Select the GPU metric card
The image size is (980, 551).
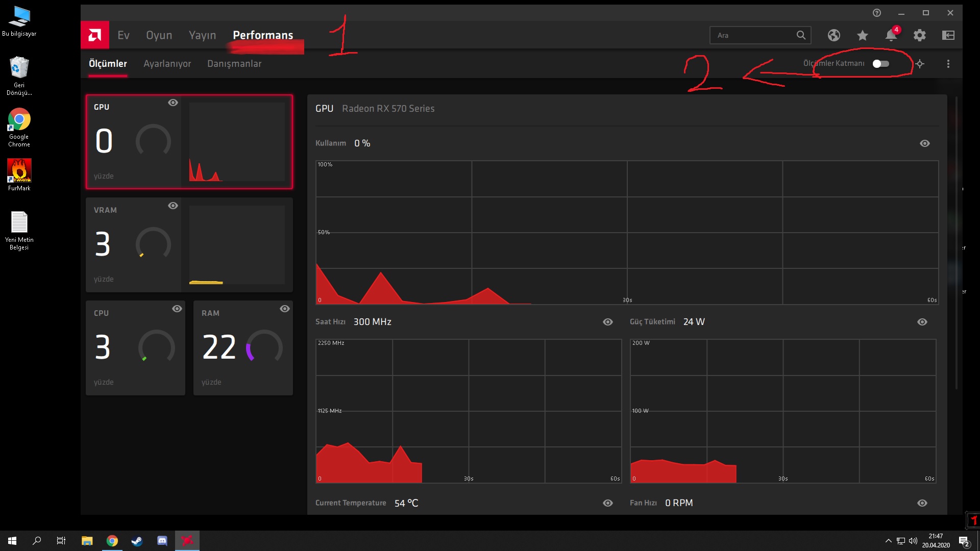pyautogui.click(x=189, y=142)
